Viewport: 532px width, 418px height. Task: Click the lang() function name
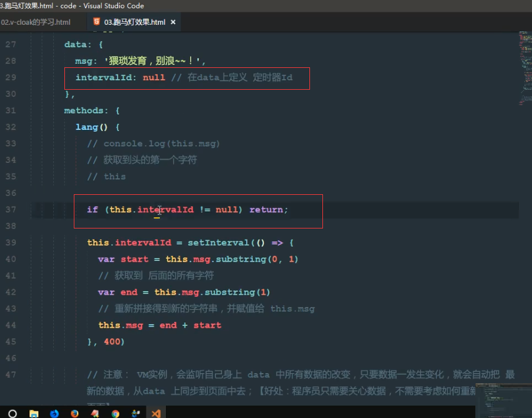(86, 126)
